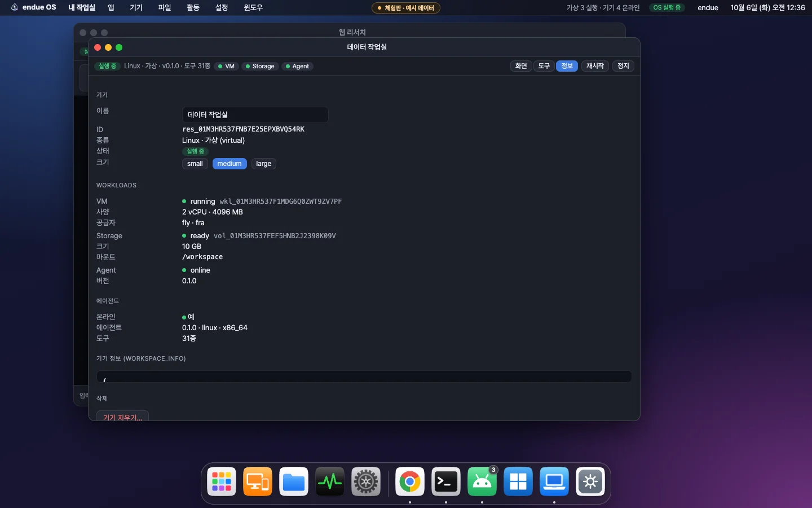Viewport: 812px width, 508px height.
Task: Click the 기기 지우기 delete button
Action: coord(123,417)
